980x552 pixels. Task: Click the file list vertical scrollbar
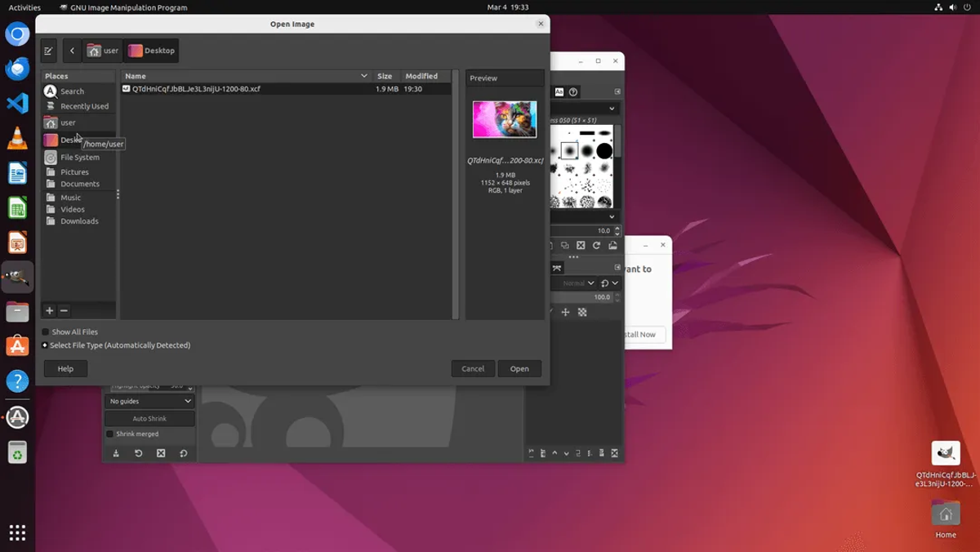(456, 196)
